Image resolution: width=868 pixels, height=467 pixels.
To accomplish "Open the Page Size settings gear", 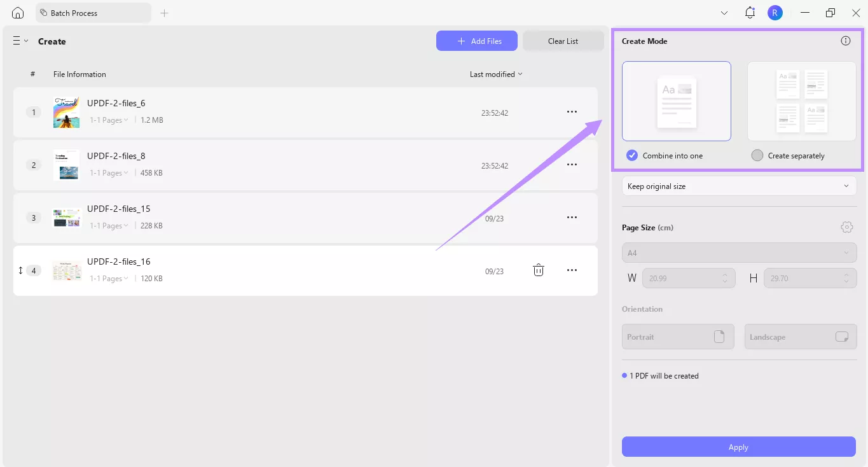I will 846,227.
